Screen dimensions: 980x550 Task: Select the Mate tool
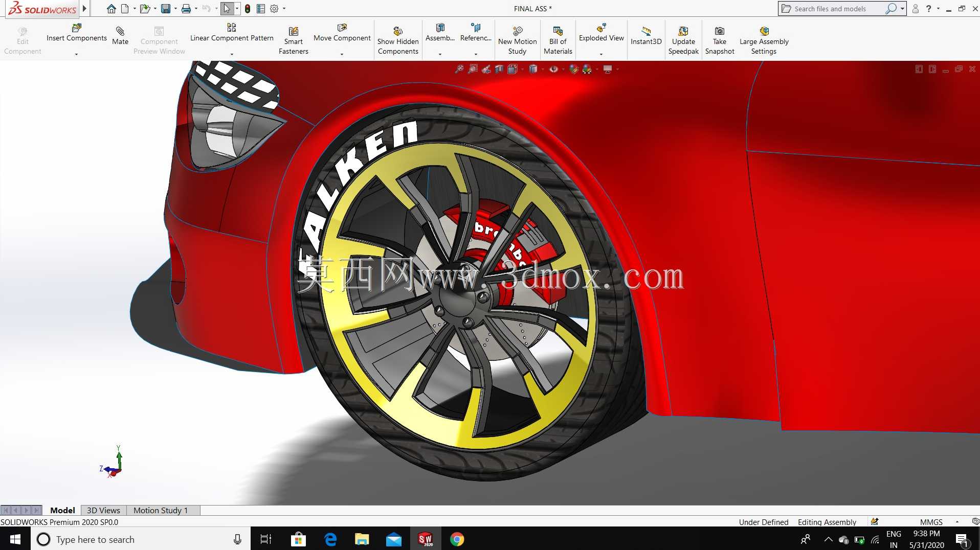[120, 36]
